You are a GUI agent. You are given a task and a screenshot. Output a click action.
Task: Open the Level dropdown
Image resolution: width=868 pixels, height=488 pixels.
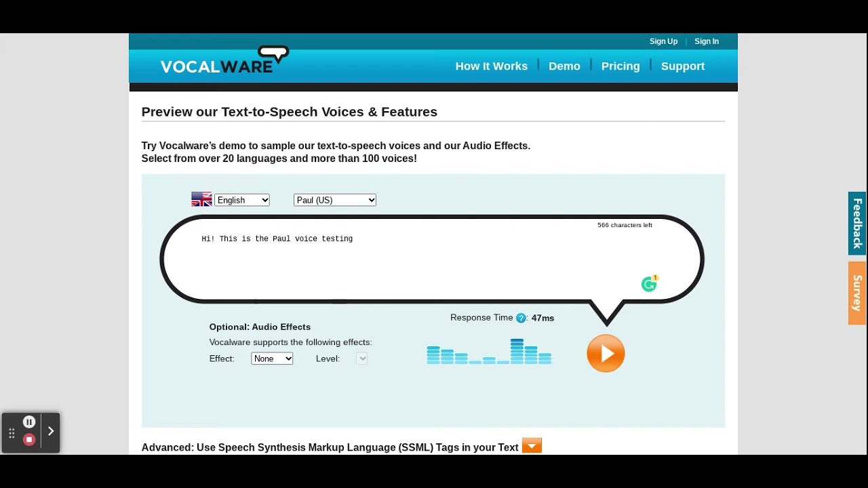point(362,359)
